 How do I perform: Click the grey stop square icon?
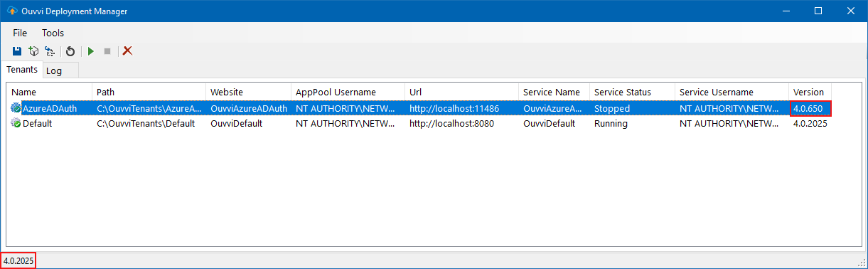point(107,51)
